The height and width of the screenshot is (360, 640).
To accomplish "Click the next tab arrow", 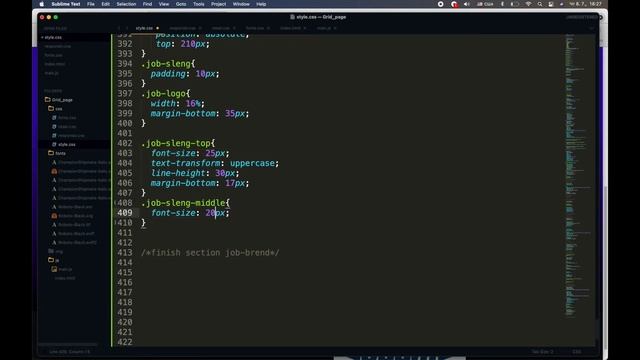I will [127, 28].
